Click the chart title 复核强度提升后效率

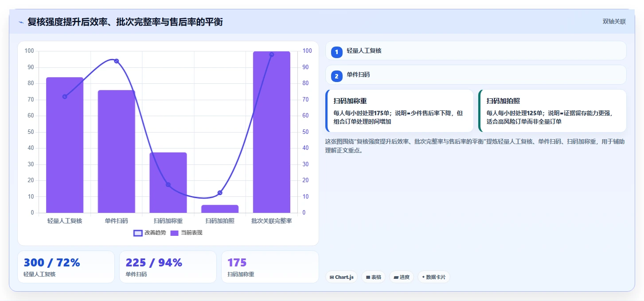pyautogui.click(x=125, y=22)
